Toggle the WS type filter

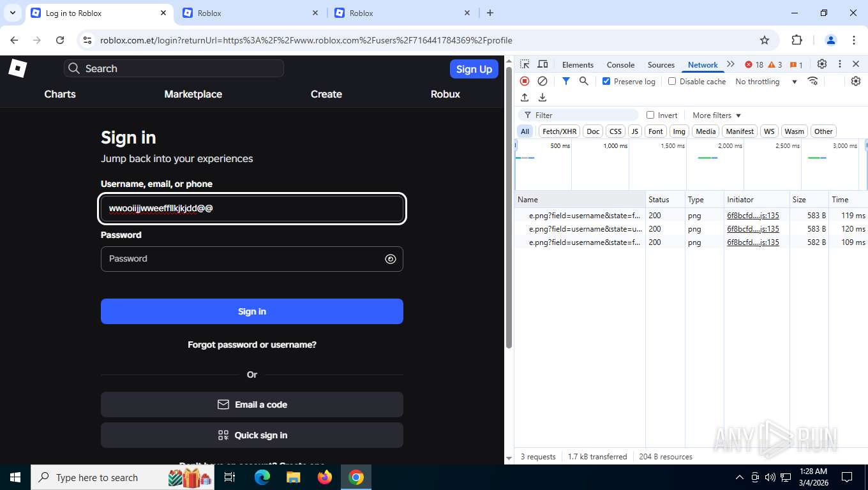[x=769, y=131]
